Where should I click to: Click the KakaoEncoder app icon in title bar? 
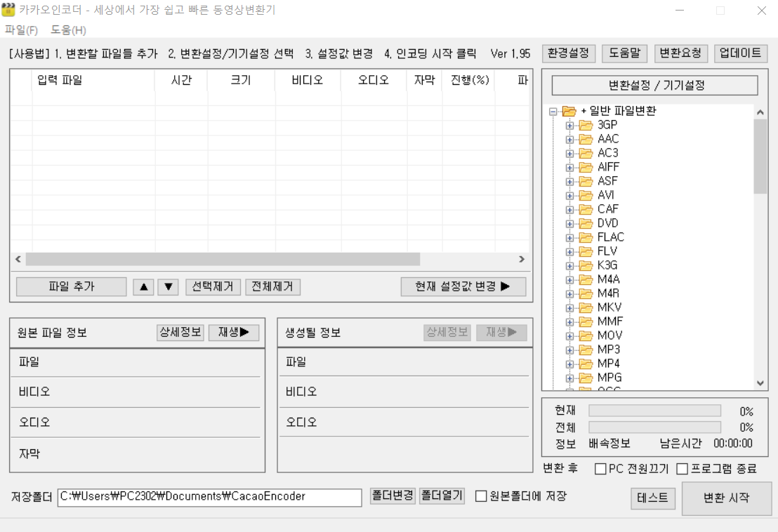[8, 9]
